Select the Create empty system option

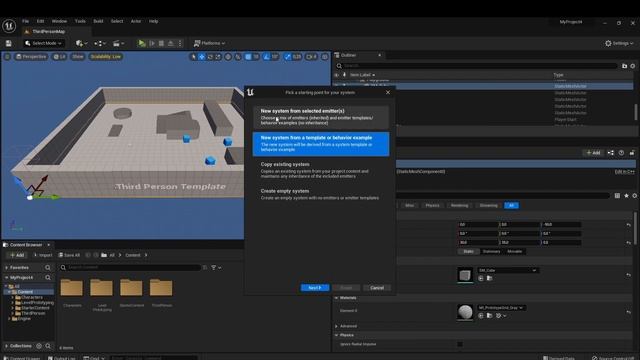321,194
